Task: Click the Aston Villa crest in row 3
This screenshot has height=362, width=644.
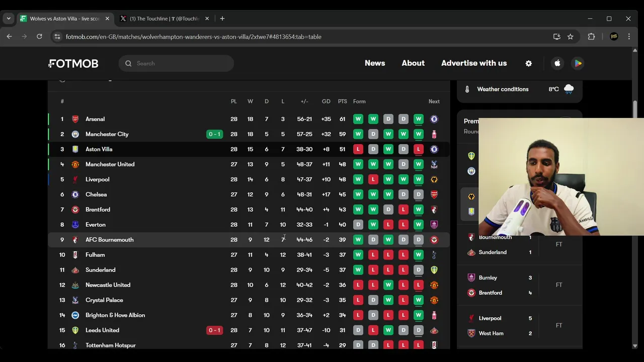Action: (75, 149)
